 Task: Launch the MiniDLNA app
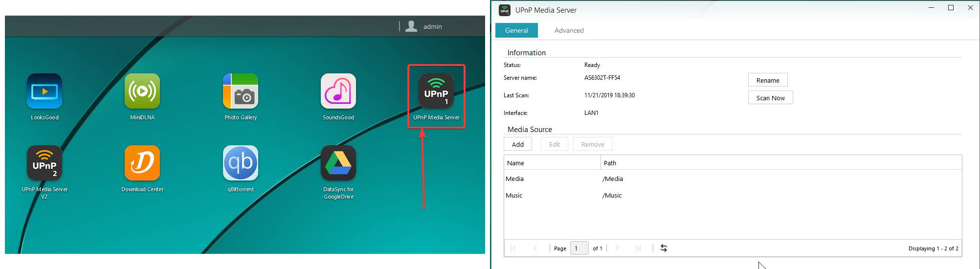point(142,91)
